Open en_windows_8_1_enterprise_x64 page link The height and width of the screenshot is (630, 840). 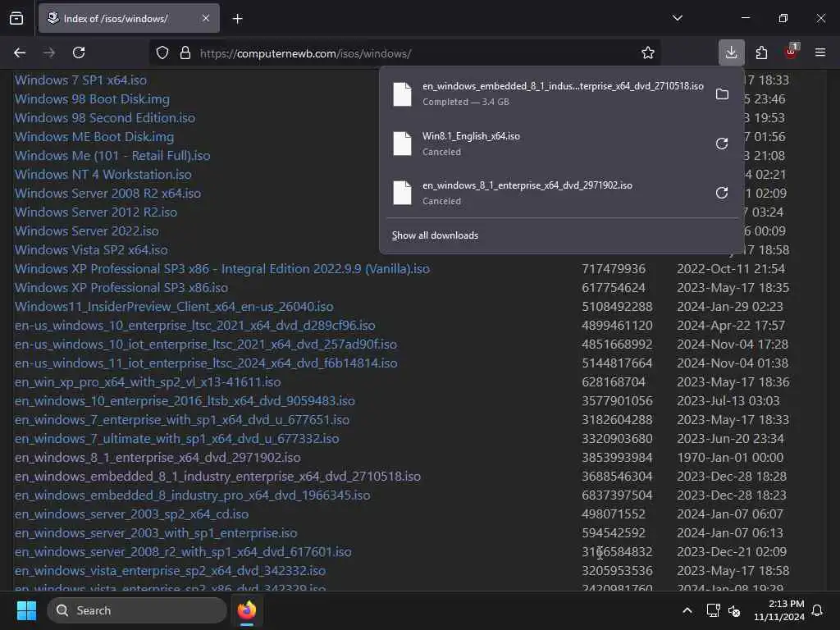(x=157, y=458)
